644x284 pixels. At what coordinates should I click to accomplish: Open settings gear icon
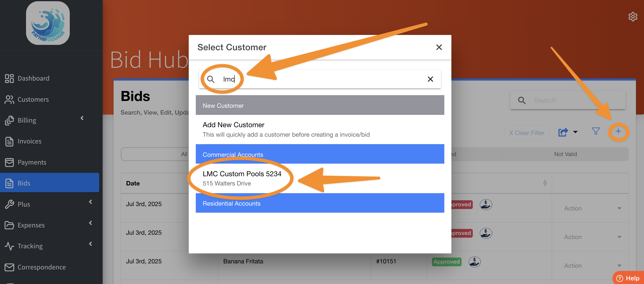click(633, 17)
